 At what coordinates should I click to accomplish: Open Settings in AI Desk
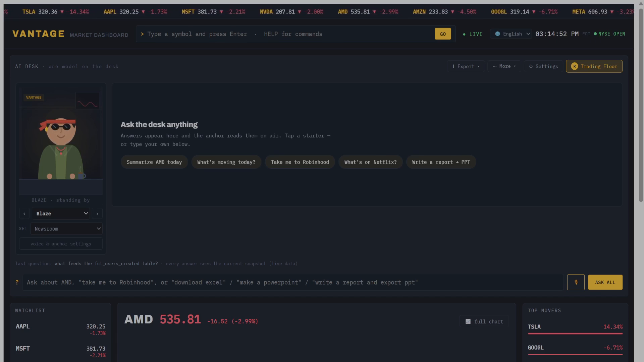pyautogui.click(x=543, y=66)
